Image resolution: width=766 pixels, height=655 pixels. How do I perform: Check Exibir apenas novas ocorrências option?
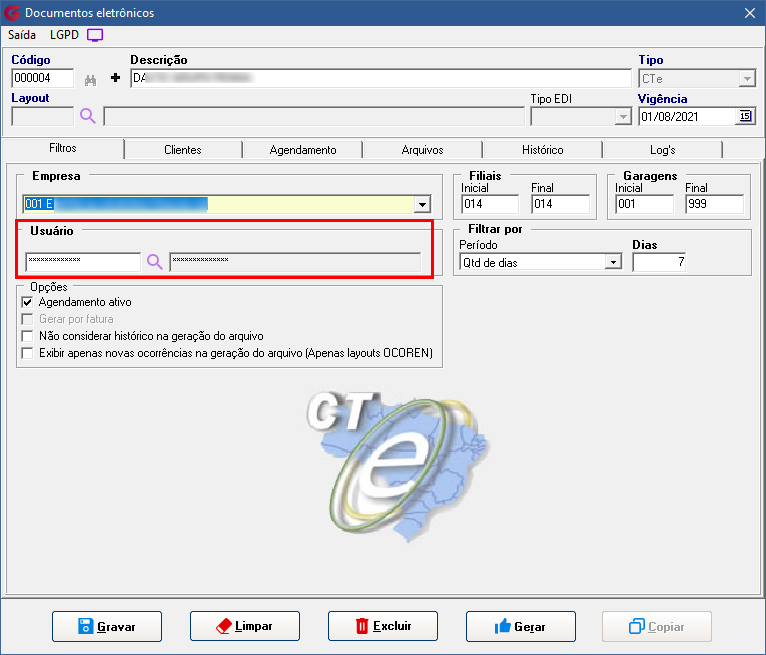pos(27,353)
